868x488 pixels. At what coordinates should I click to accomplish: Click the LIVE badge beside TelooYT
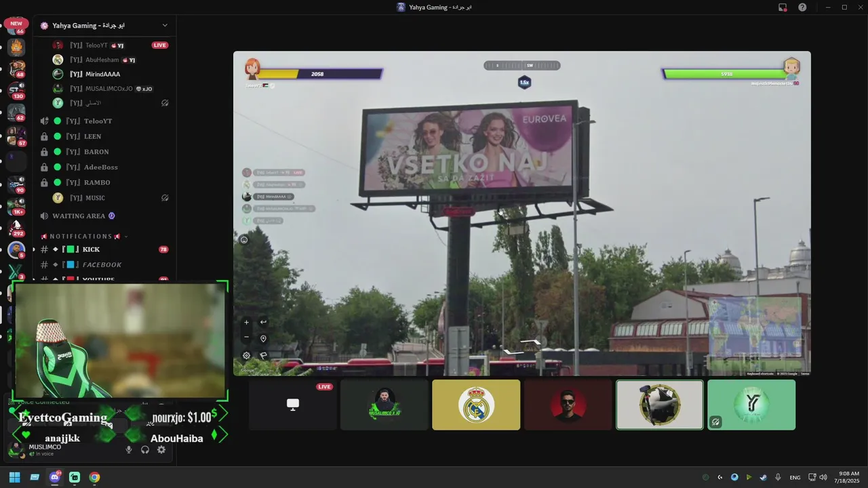[160, 45]
